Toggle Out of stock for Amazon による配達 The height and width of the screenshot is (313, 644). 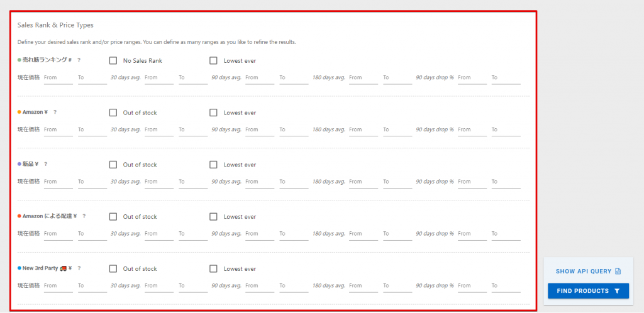(x=113, y=217)
